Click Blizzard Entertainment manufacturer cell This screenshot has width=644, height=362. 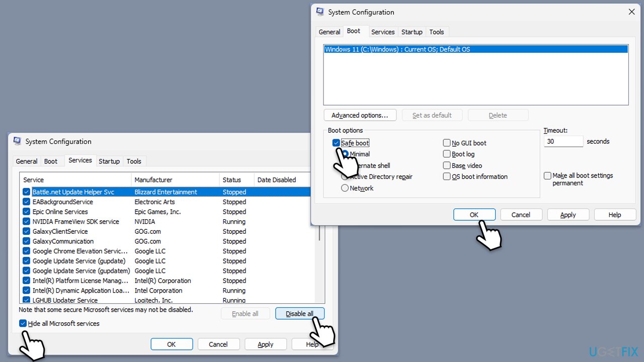coord(166,192)
